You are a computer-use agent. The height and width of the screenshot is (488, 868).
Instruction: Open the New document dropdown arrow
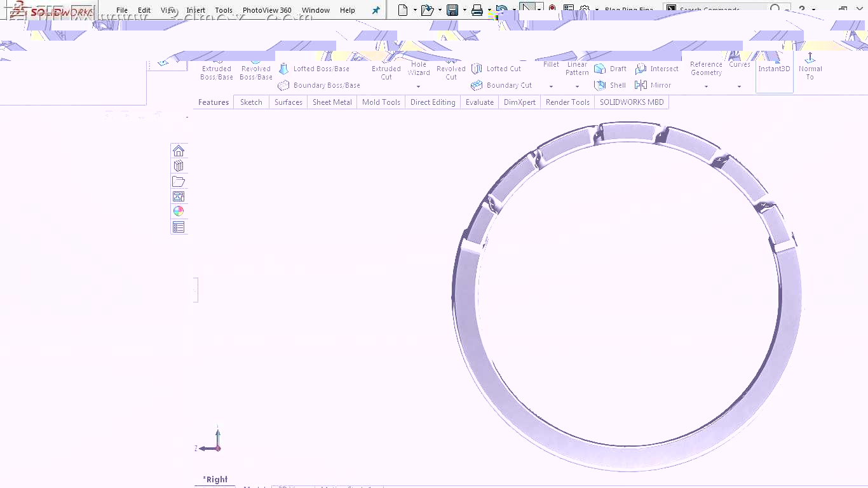(415, 10)
